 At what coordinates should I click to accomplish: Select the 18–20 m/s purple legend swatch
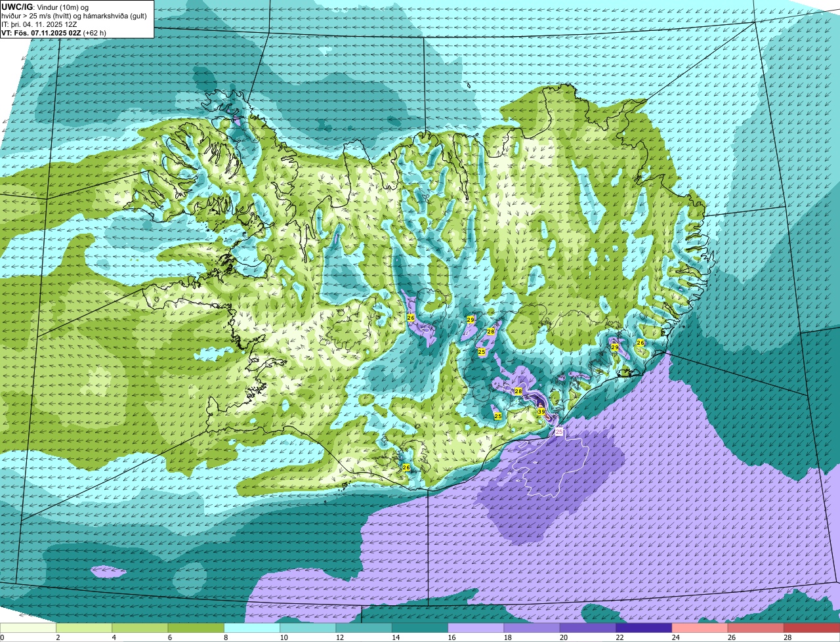[x=532, y=628]
